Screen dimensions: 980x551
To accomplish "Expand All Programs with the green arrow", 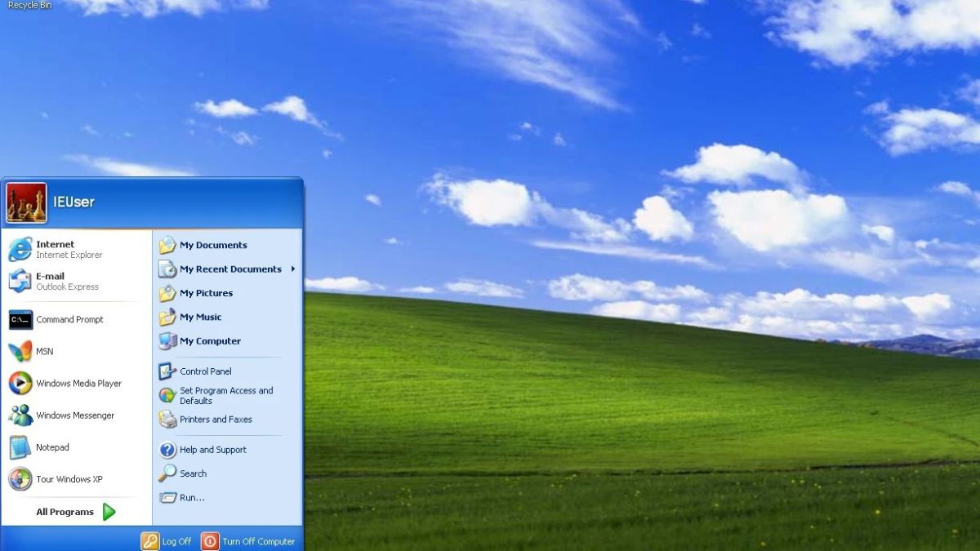I will click(109, 512).
